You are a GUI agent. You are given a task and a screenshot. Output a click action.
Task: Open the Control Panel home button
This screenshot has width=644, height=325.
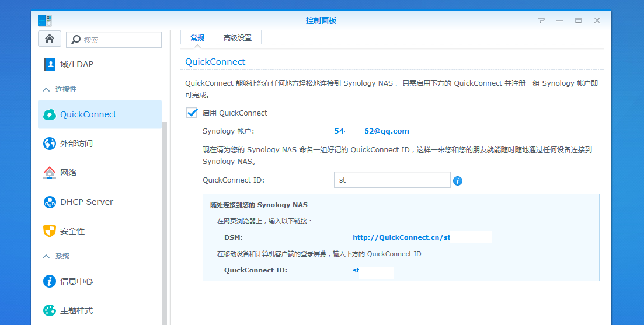(x=50, y=39)
